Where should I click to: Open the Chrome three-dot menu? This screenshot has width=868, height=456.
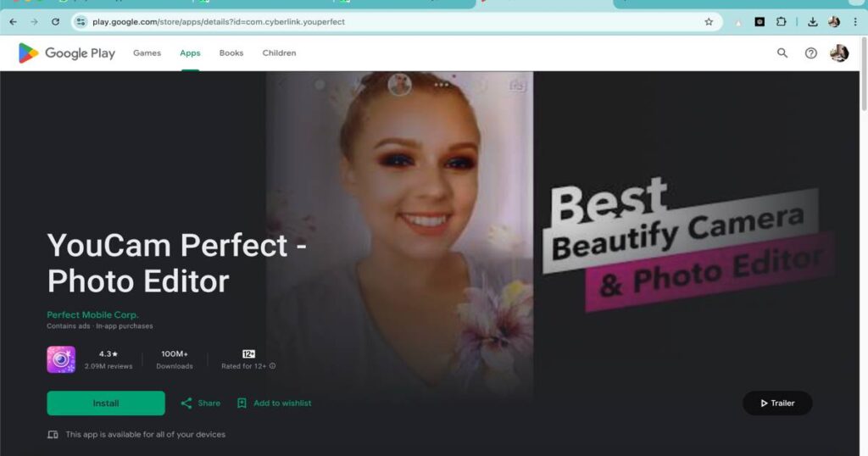(x=855, y=21)
